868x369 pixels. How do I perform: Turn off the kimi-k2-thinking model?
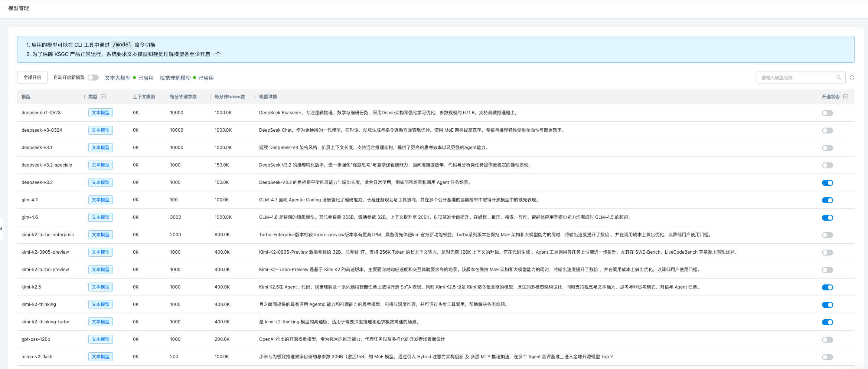click(828, 305)
